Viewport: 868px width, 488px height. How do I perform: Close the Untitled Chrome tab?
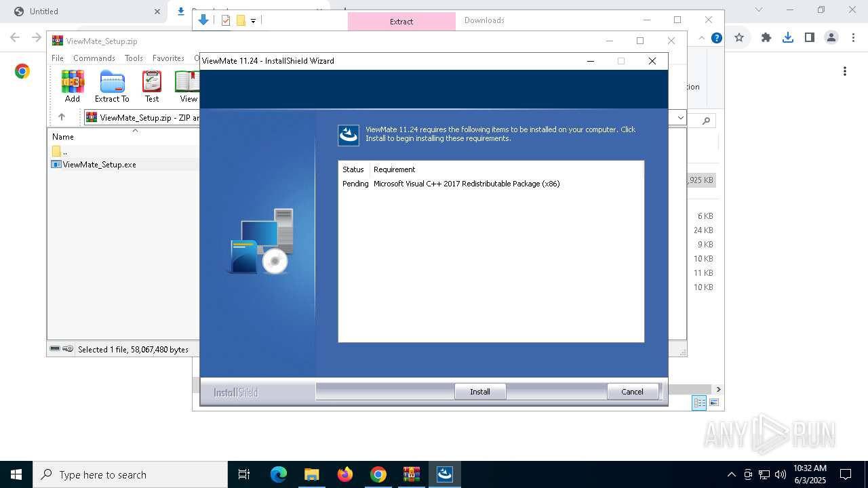click(157, 12)
